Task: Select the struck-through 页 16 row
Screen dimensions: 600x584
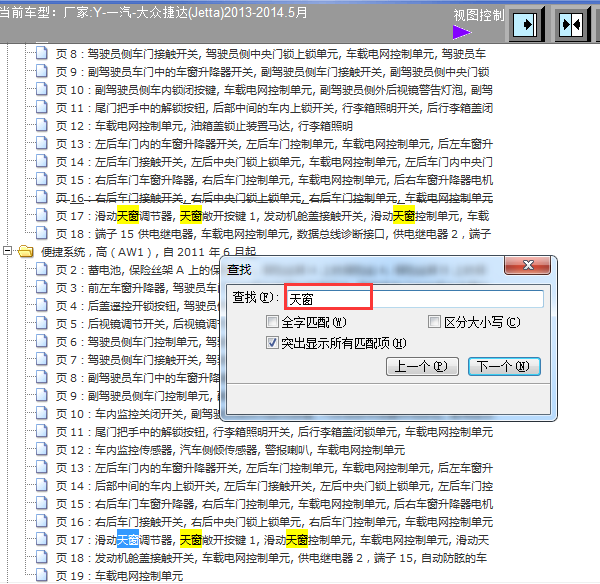Action: 274,198
